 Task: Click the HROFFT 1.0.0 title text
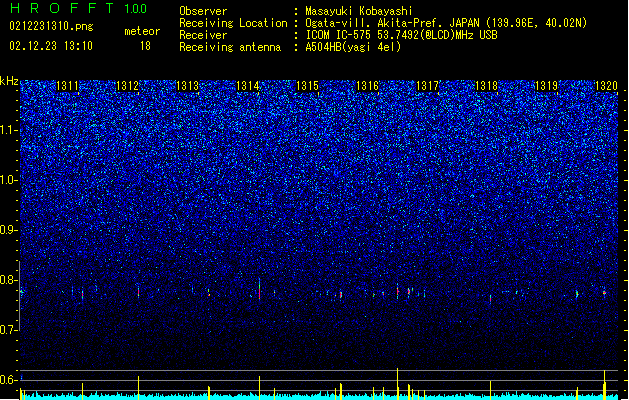coord(78,8)
